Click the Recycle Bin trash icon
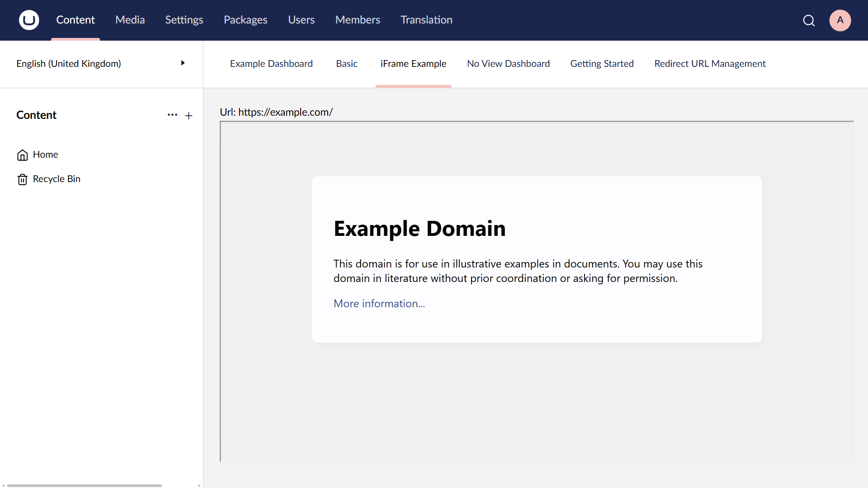Screen dimensions: 868x488 [x=22, y=179]
